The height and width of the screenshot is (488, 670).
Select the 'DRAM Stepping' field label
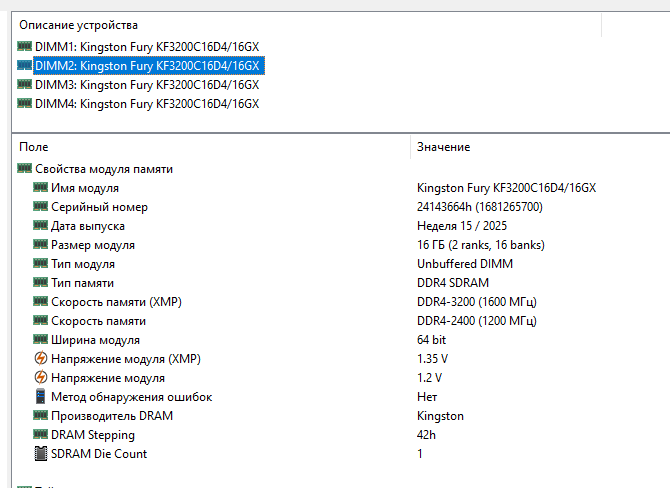click(x=93, y=435)
